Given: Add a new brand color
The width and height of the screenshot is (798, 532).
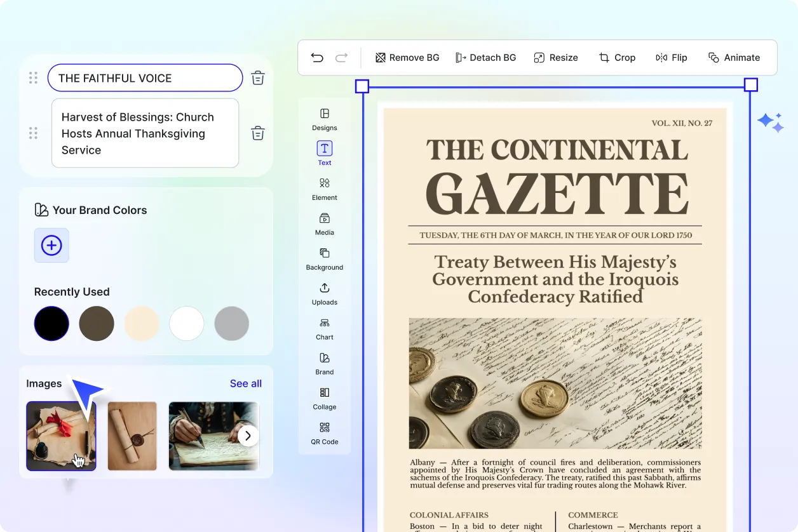Looking at the screenshot, I should 51,245.
